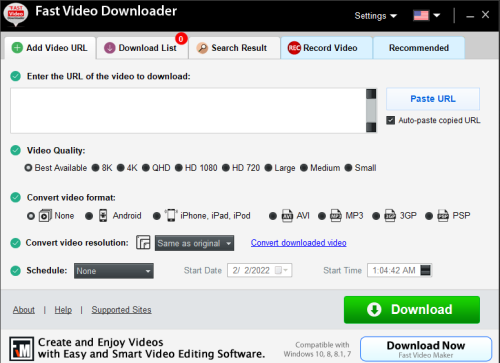
Task: Open the Record Video tab
Action: [326, 48]
